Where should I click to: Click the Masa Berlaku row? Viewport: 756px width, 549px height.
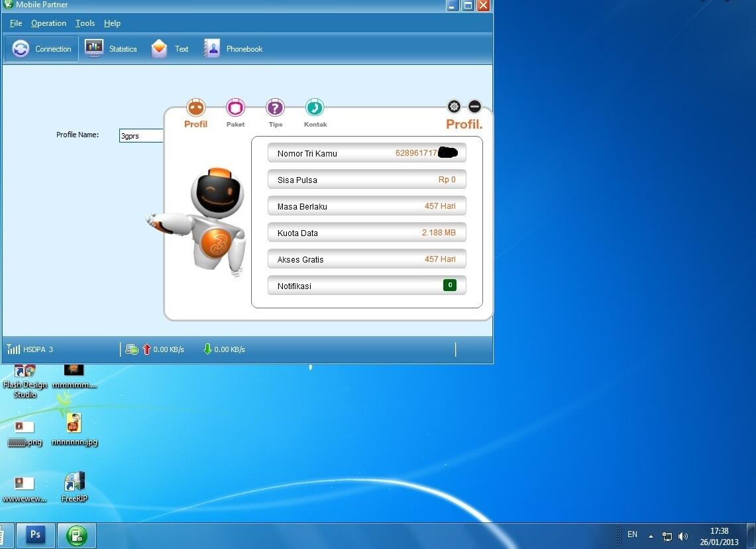point(367,206)
